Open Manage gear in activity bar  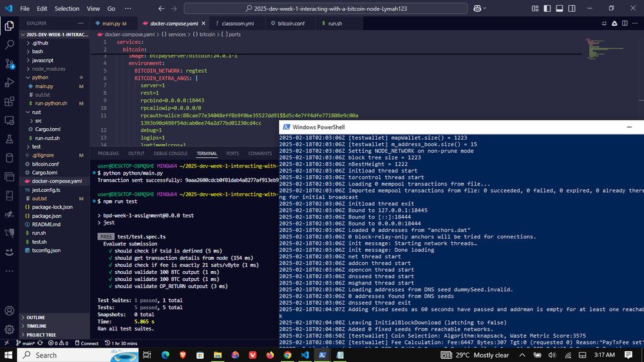9,329
